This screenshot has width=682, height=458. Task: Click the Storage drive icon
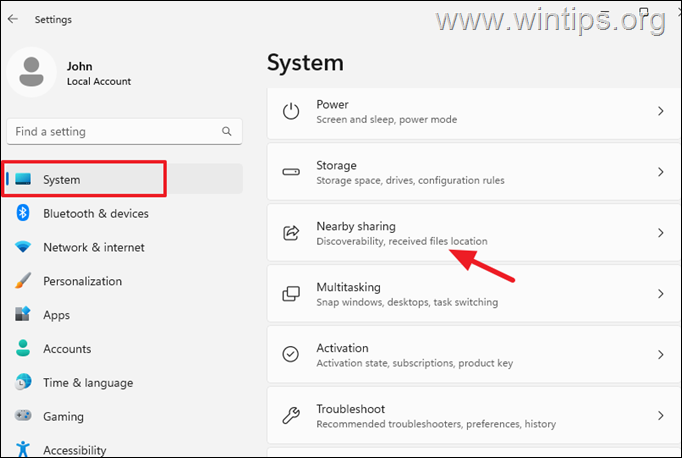[291, 172]
